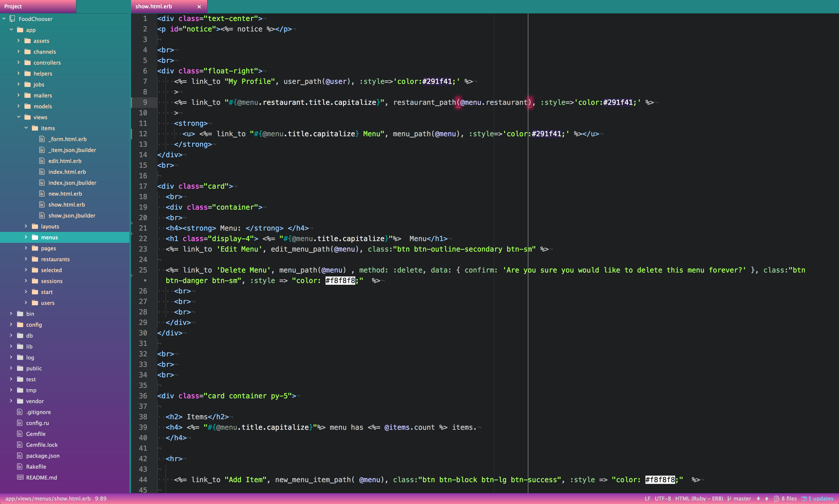
Task: Expand the controllers folder
Action: (x=19, y=62)
